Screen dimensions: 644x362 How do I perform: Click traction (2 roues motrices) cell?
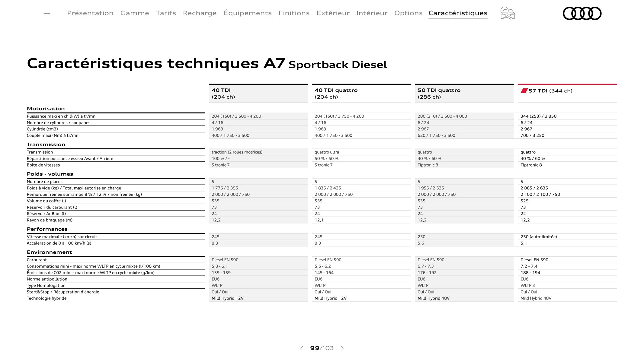click(x=237, y=152)
